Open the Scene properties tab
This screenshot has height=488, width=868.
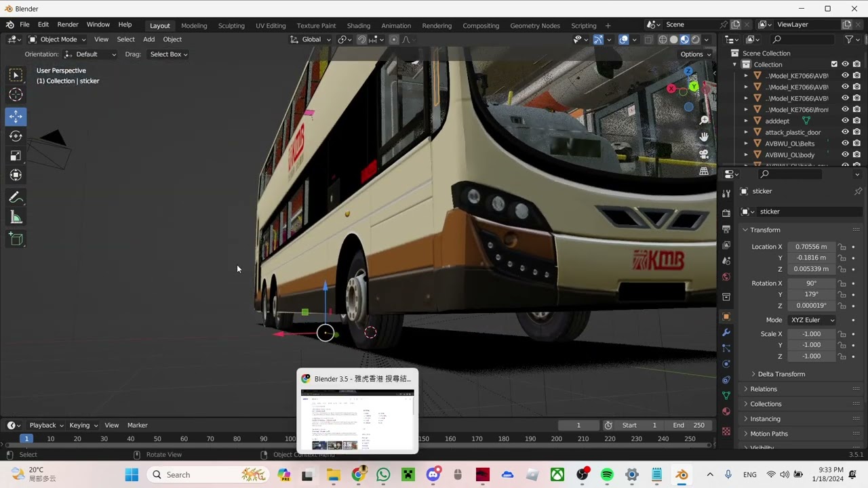tap(726, 261)
